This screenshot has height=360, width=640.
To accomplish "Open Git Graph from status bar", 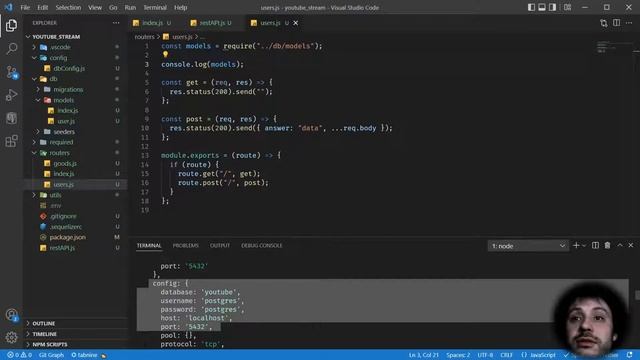I will point(51,355).
